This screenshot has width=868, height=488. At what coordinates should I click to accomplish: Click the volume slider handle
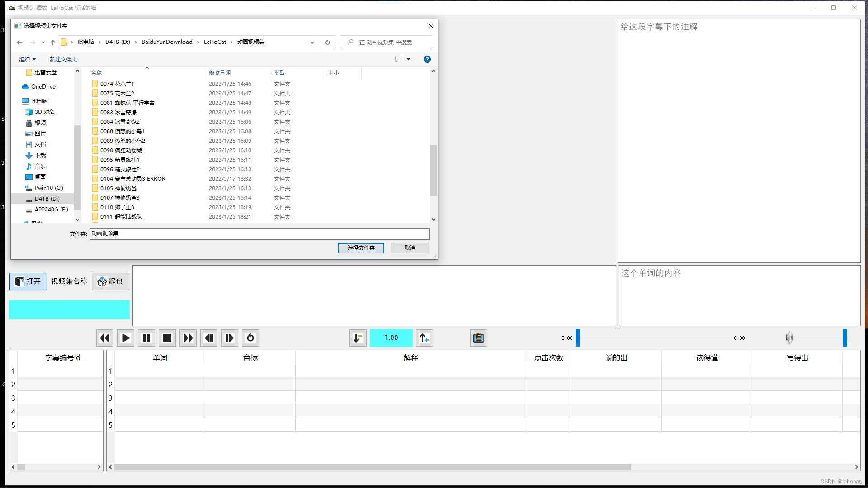(x=844, y=338)
